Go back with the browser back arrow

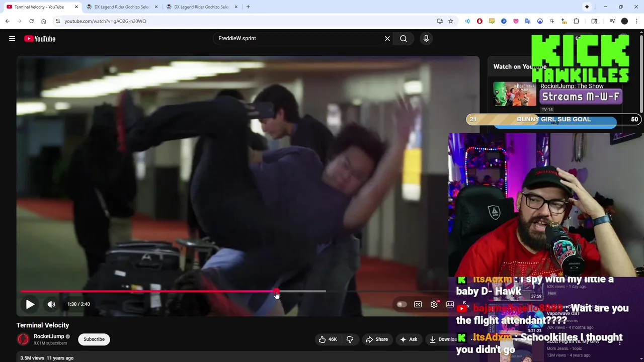coord(7,21)
